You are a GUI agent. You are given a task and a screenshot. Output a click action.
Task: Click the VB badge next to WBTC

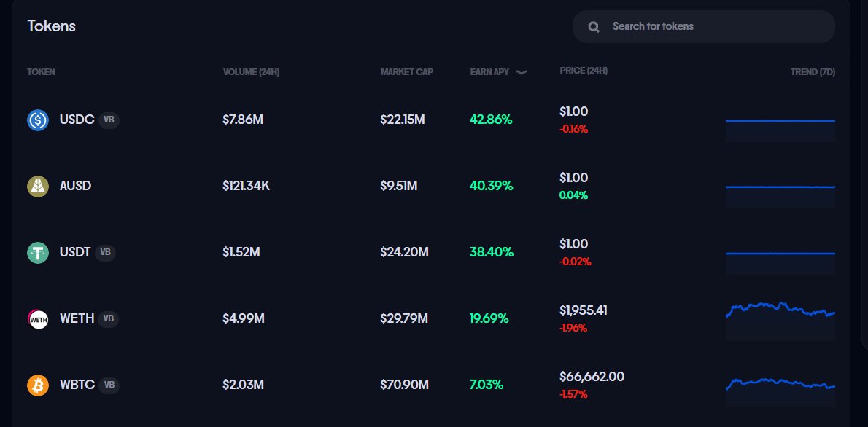point(109,385)
